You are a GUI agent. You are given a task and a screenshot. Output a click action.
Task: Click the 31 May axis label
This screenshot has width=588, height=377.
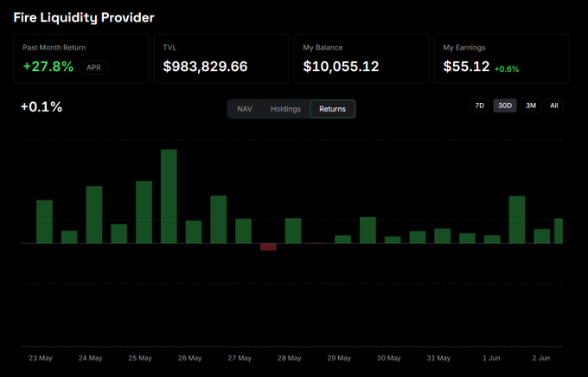click(x=438, y=358)
